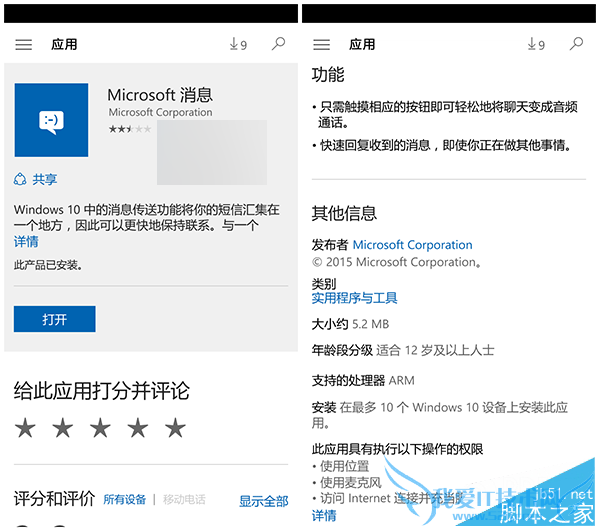Click 使用麦克风 permission entry
This screenshot has height=531, width=600.
(347, 483)
